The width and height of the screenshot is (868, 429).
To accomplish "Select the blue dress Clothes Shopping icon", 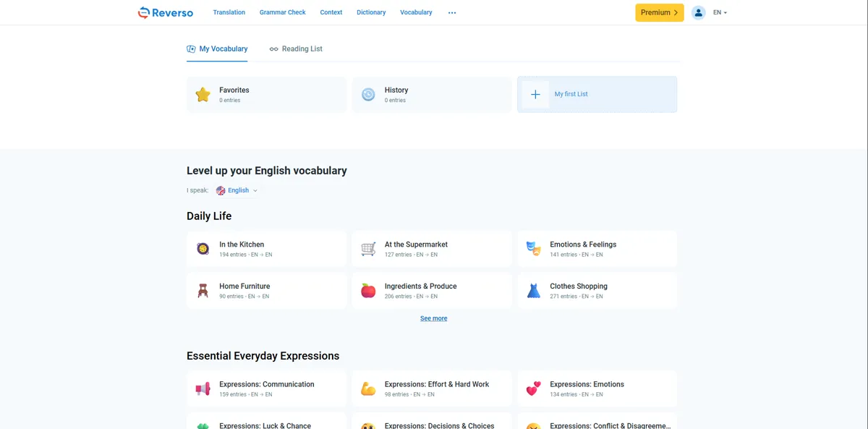I will click(x=534, y=291).
